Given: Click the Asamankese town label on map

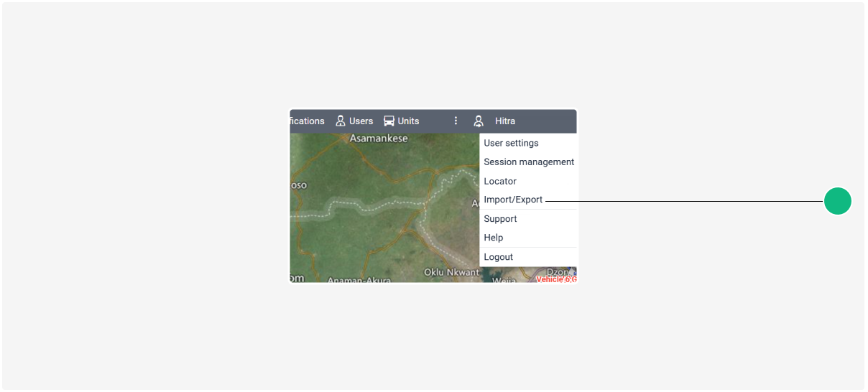Looking at the screenshot, I should click(x=378, y=138).
